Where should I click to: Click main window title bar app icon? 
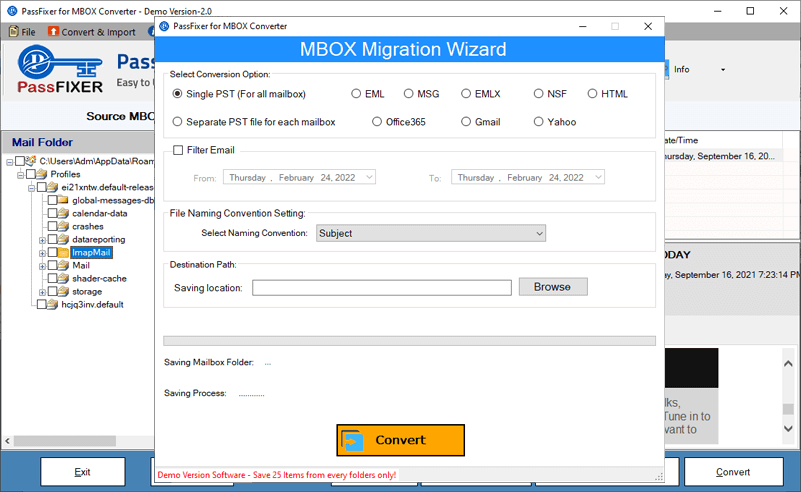[12, 11]
